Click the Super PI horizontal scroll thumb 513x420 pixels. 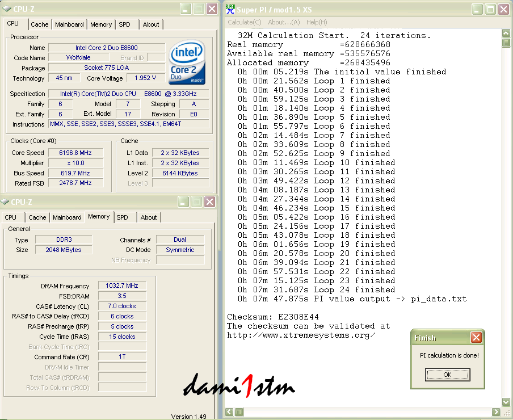tap(239, 412)
